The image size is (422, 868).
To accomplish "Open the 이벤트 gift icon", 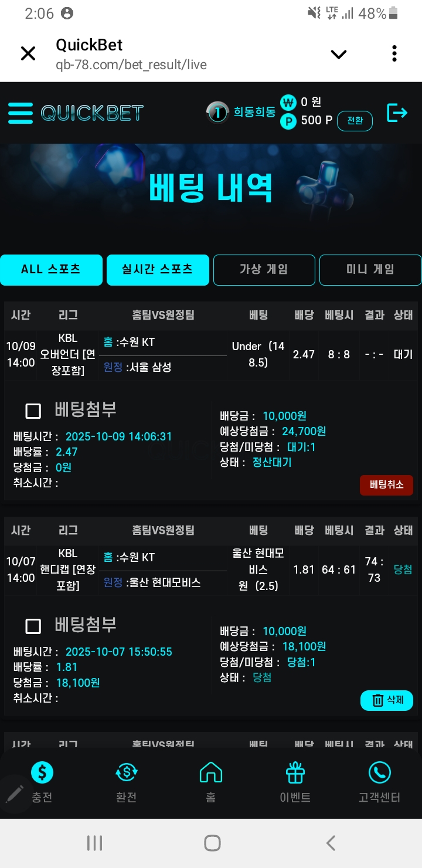I will (295, 773).
